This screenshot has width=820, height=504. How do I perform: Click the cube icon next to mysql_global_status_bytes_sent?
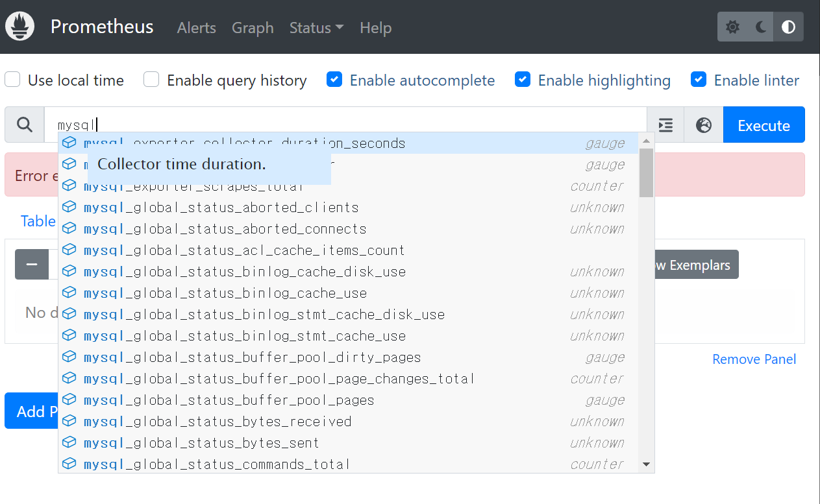coord(69,443)
